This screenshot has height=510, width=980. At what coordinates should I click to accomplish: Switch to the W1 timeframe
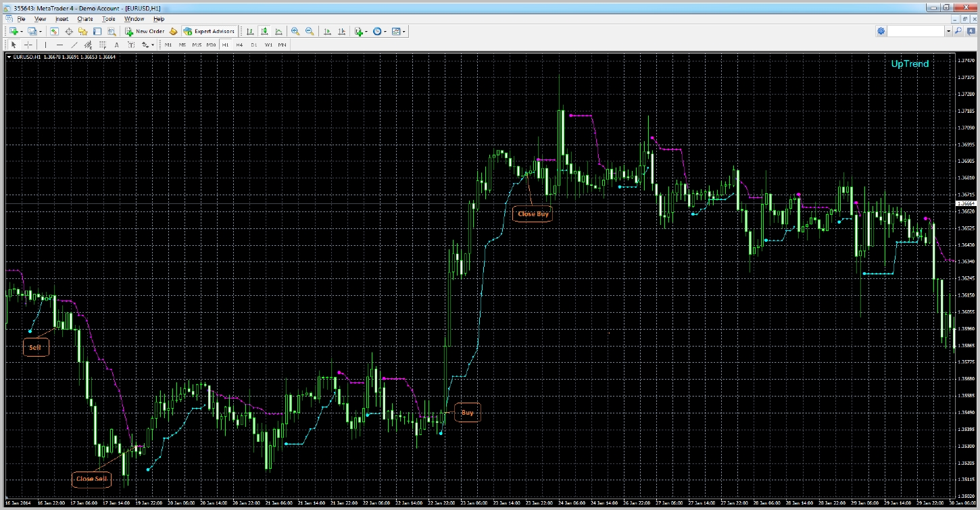point(268,45)
